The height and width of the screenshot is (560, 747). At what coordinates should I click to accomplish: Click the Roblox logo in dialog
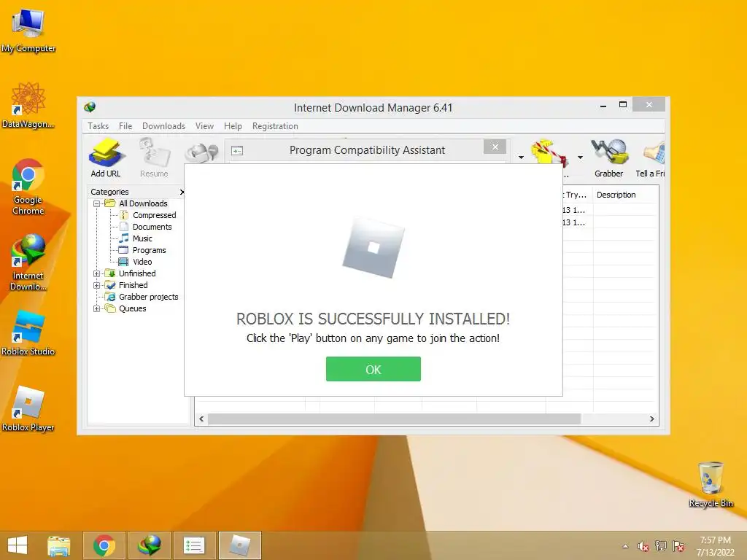click(x=373, y=248)
